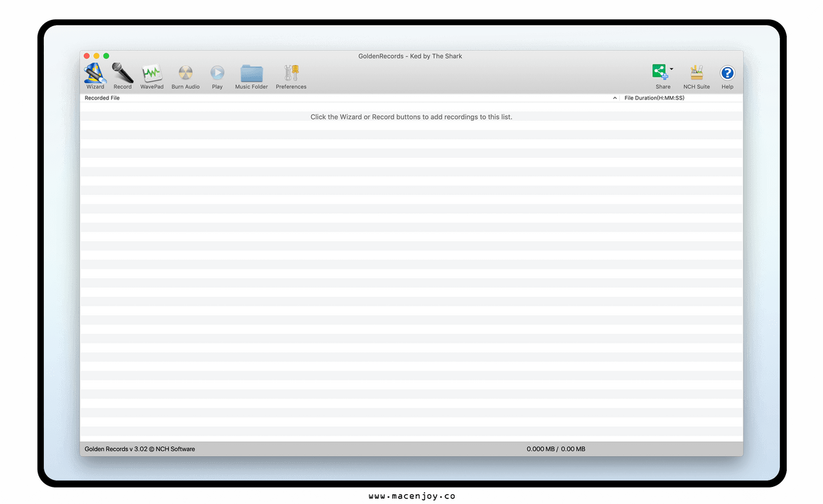
Task: Click the '0.000 MB / 0.00 MB' status text
Action: pos(556,449)
